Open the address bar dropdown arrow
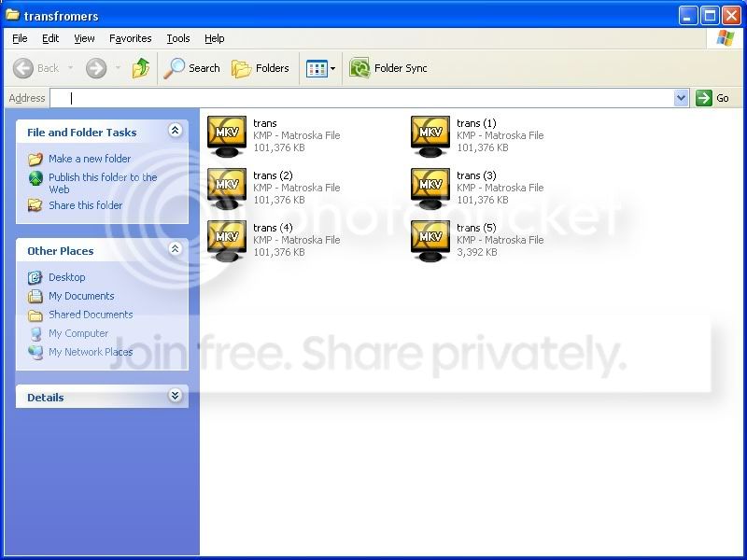The height and width of the screenshot is (560, 747). 682,98
